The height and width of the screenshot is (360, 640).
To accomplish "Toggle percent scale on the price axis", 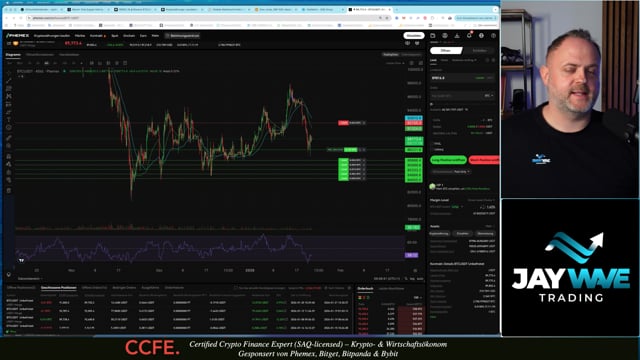I will pyautogui.click(x=406, y=279).
